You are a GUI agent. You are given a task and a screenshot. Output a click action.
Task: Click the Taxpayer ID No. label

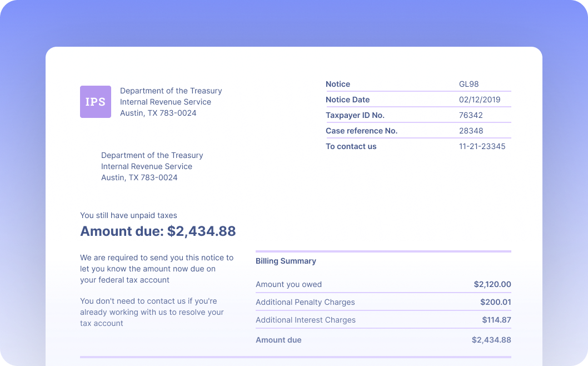pyautogui.click(x=355, y=115)
